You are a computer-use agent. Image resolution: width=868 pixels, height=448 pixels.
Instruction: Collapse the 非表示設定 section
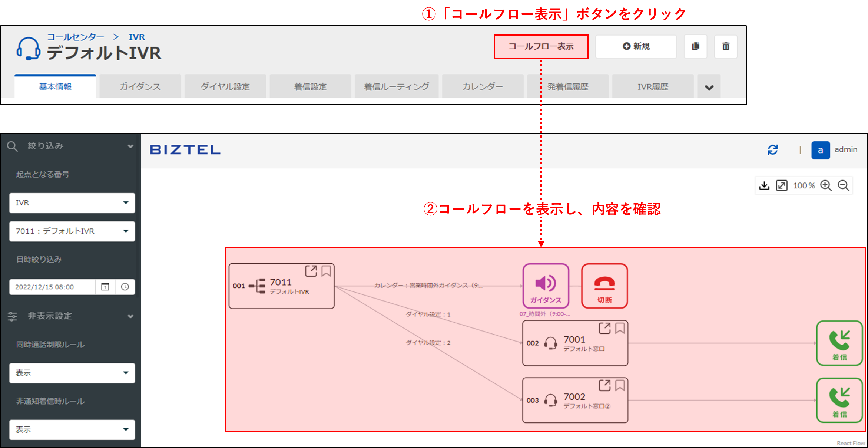(x=130, y=316)
